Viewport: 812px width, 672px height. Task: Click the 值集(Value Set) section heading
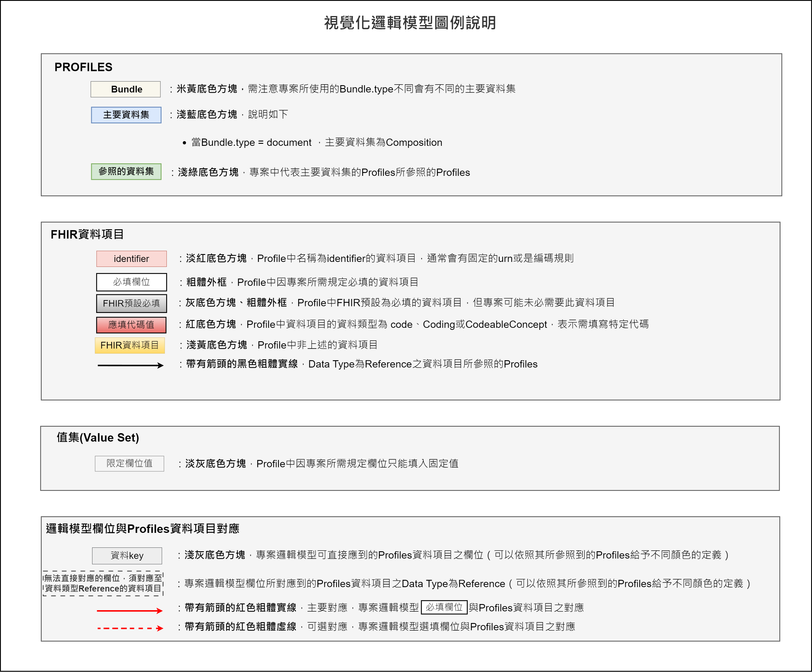(98, 437)
